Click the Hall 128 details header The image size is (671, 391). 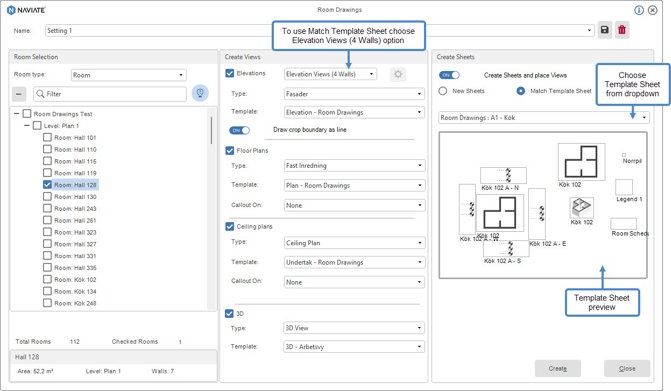(113, 357)
